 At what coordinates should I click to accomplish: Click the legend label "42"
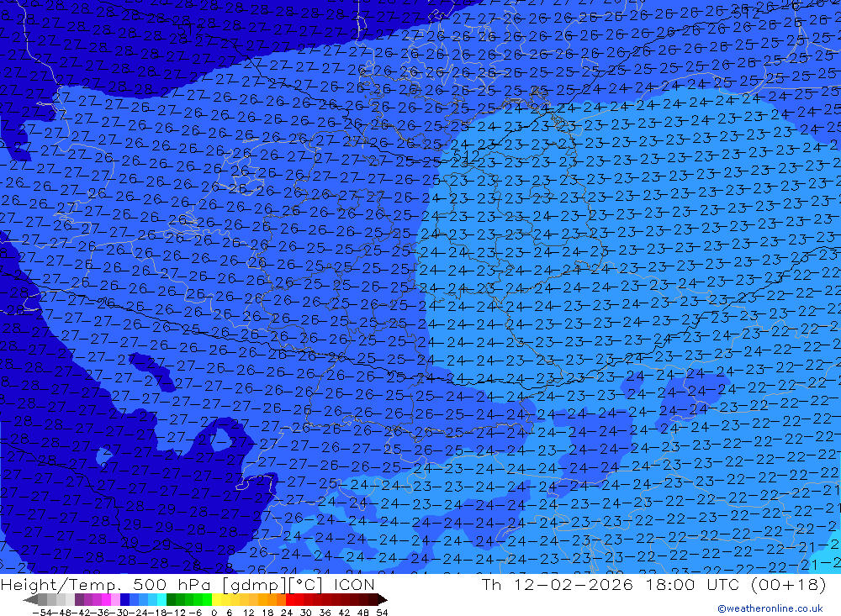coord(344,612)
